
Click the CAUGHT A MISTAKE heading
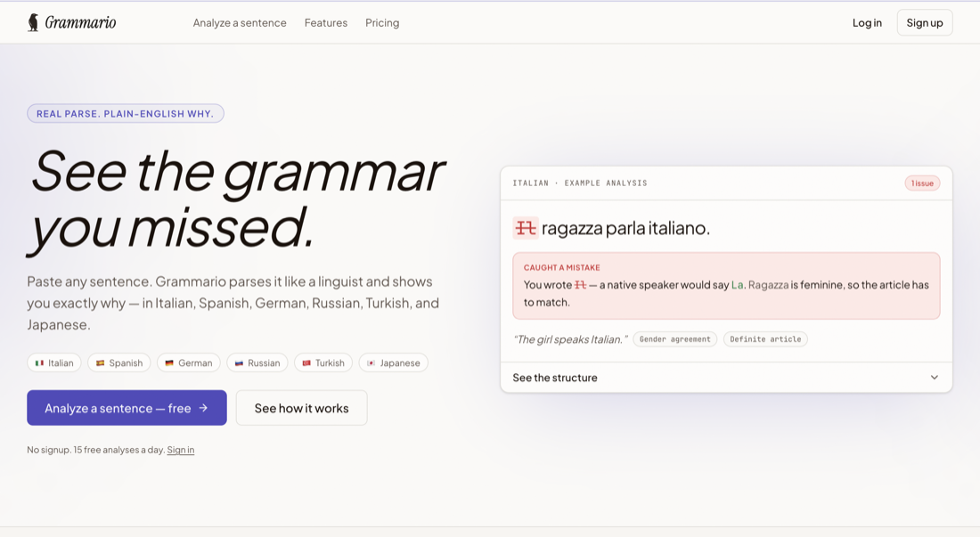pos(562,267)
